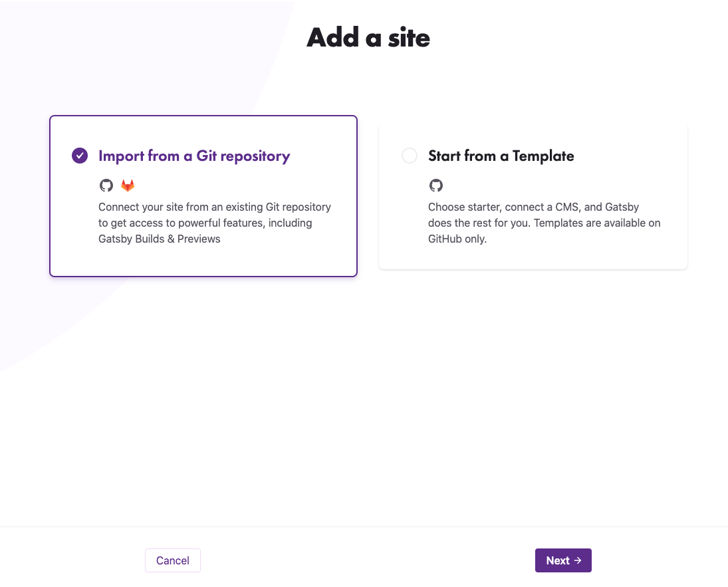Click the Git repository card description text
Viewport: 728px width, 587px height.
[215, 223]
